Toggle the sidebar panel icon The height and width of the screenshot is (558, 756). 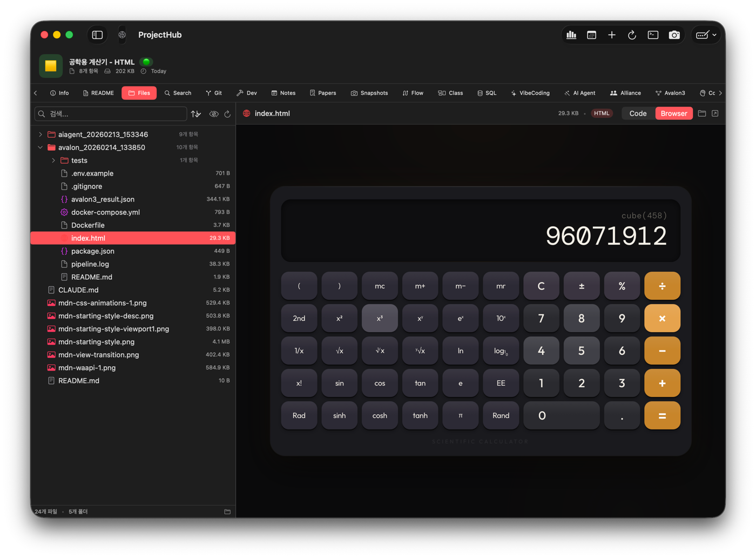click(x=97, y=35)
